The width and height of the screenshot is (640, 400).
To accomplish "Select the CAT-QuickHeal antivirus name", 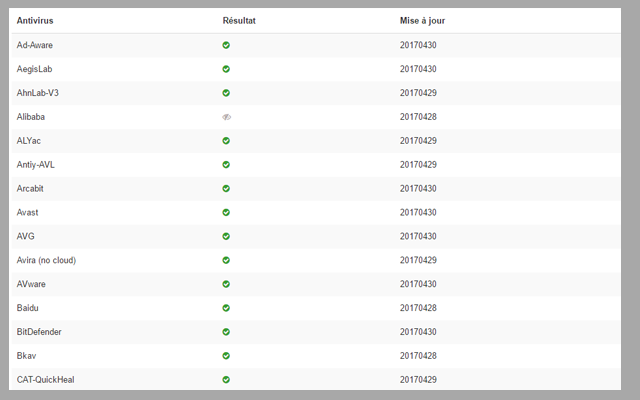I will (x=45, y=380).
